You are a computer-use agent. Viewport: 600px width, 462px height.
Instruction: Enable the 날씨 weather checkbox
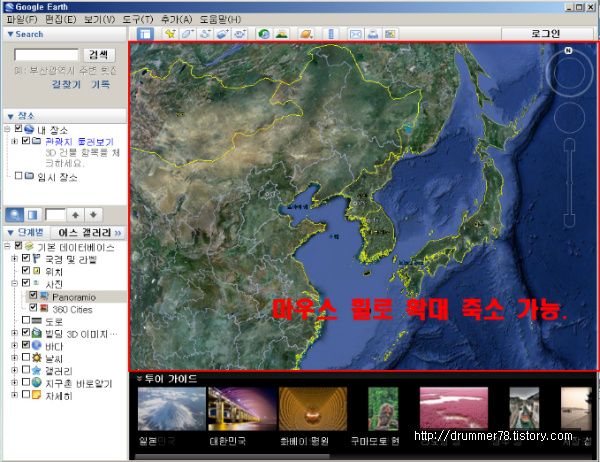(x=26, y=357)
